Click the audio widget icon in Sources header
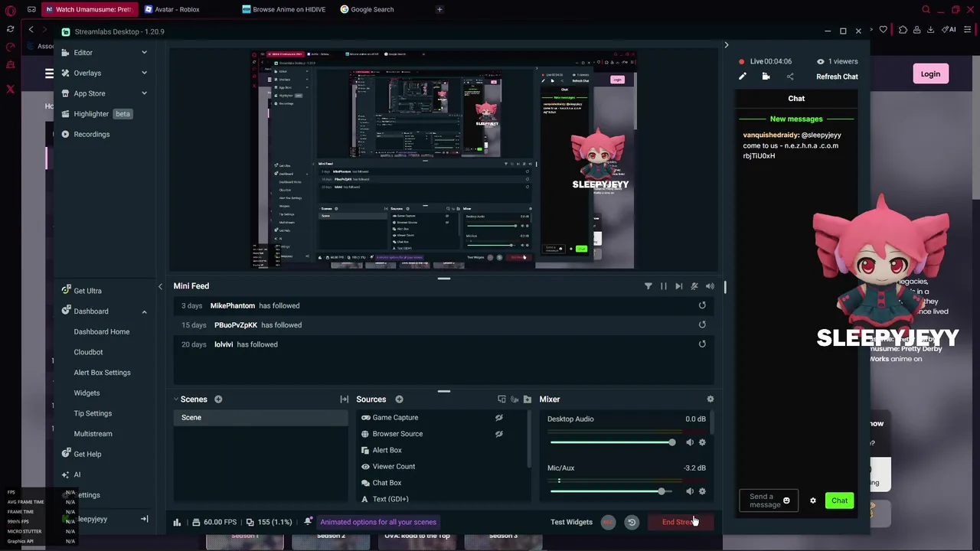Screen dimensions: 980x551 click(514, 399)
